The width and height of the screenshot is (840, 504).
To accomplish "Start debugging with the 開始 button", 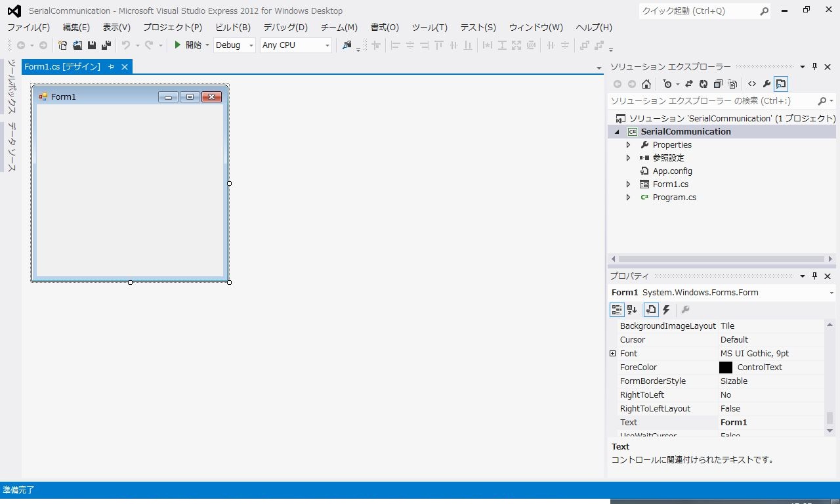I will [188, 45].
